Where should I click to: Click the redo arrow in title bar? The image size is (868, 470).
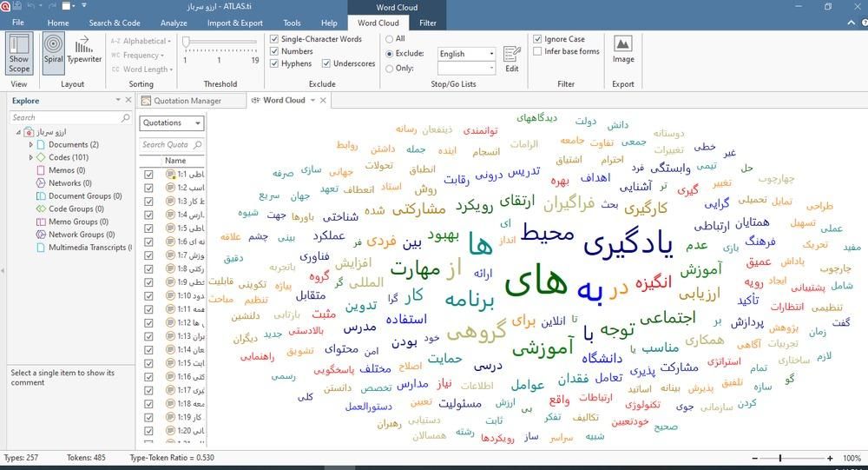point(51,6)
